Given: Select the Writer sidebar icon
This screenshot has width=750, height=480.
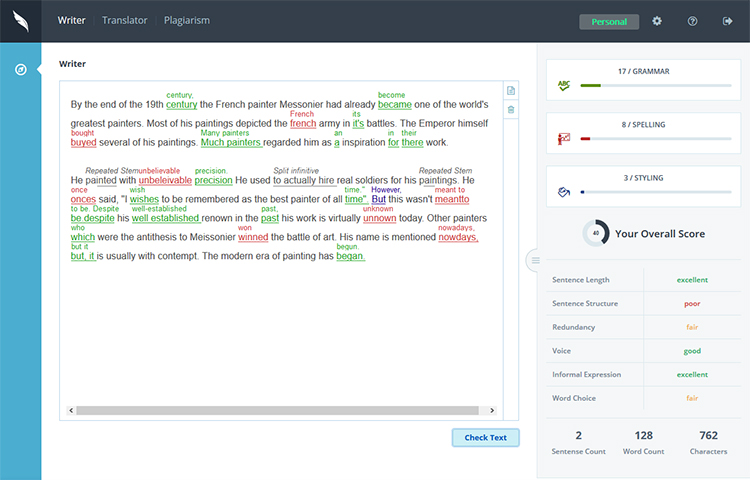Looking at the screenshot, I should (x=20, y=70).
